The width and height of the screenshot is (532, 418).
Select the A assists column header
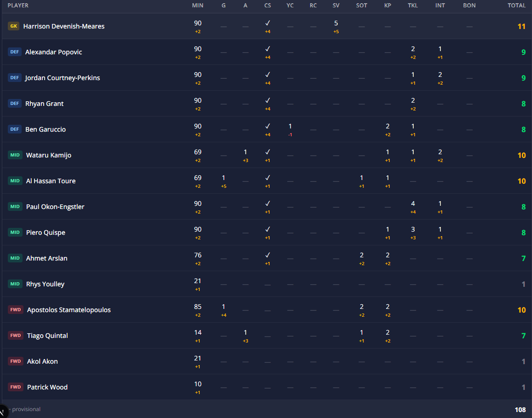(245, 6)
